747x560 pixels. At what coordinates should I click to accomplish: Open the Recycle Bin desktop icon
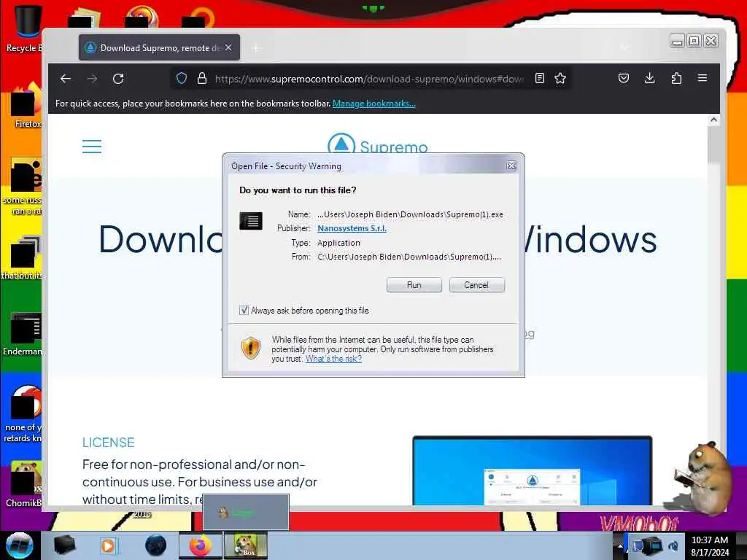coord(27,28)
